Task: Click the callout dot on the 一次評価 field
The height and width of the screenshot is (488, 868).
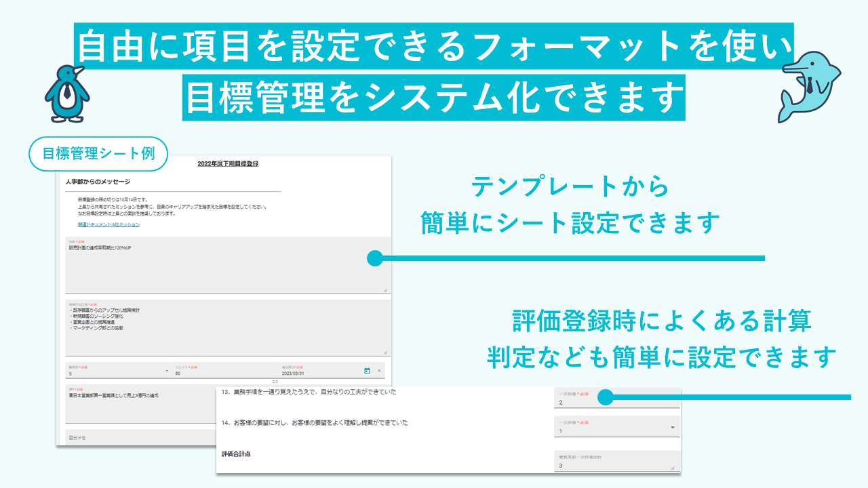Action: coord(606,397)
